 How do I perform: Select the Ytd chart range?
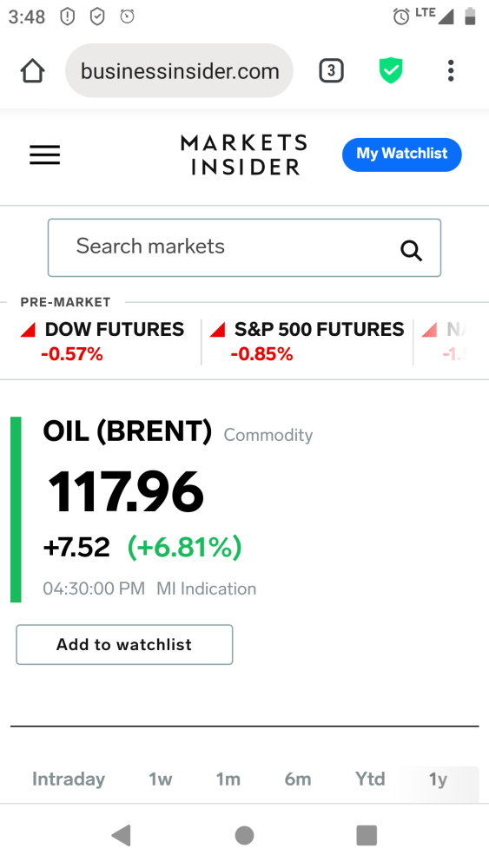click(x=370, y=779)
